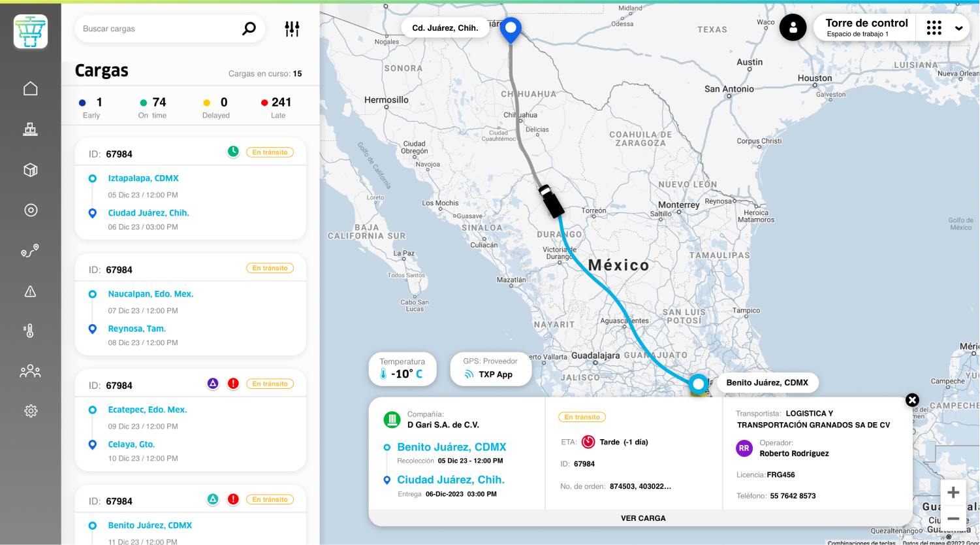Viewport: 980px width, 545px height.
Task: Filter loads by On time status
Action: point(153,108)
